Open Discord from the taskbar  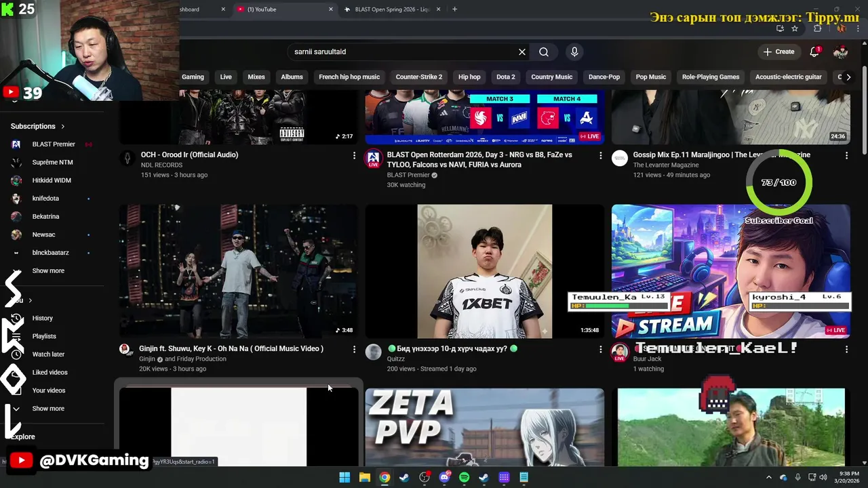(445, 477)
